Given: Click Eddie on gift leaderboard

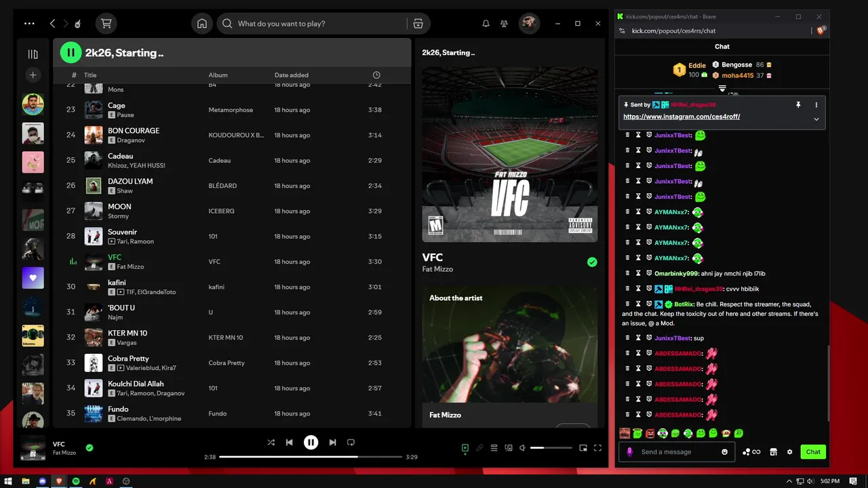Looking at the screenshot, I should click(697, 66).
